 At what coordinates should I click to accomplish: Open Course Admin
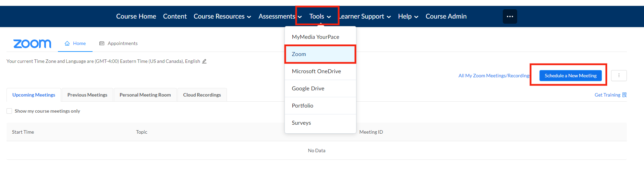(x=446, y=16)
